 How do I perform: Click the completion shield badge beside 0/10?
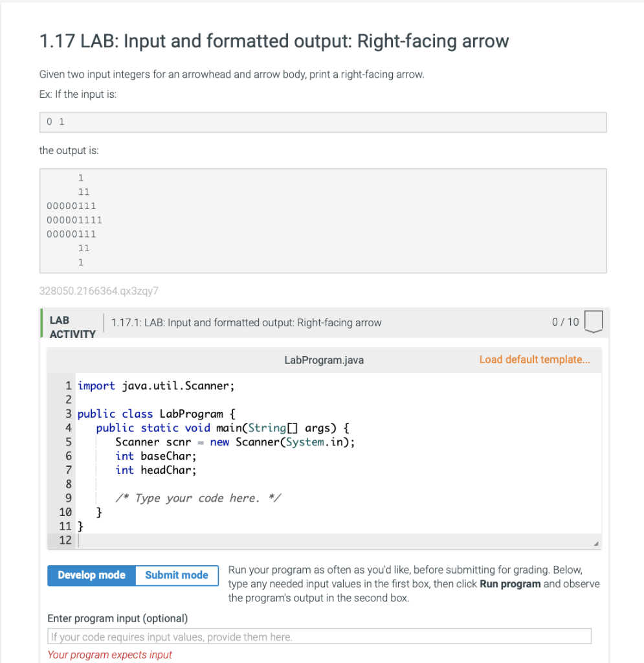click(x=593, y=322)
